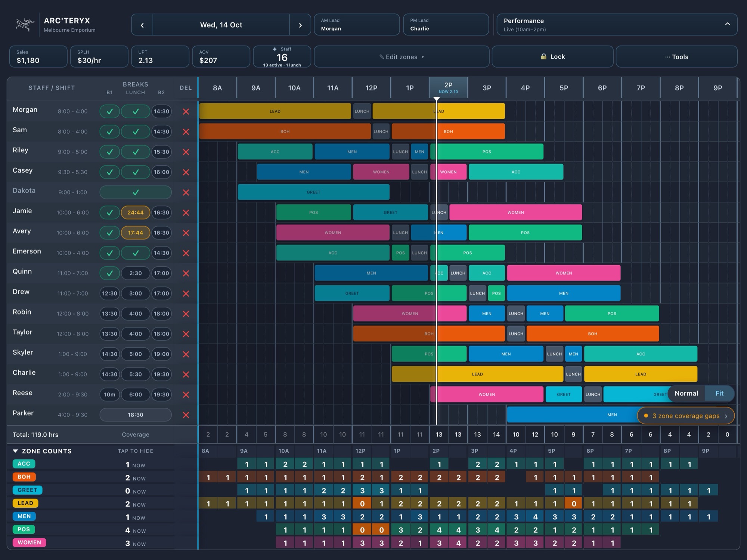Delete Morgan's shift with red X
Image resolution: width=747 pixels, height=560 pixels.
coord(186,111)
